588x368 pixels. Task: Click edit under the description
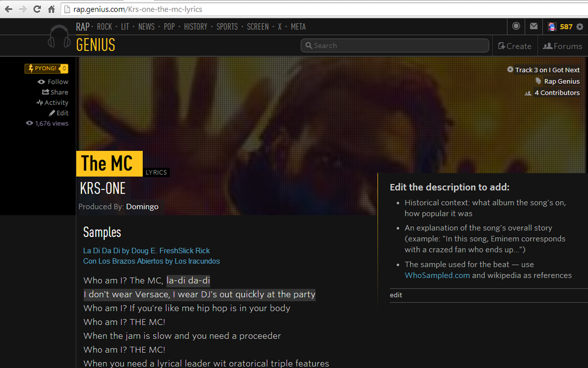(x=396, y=295)
